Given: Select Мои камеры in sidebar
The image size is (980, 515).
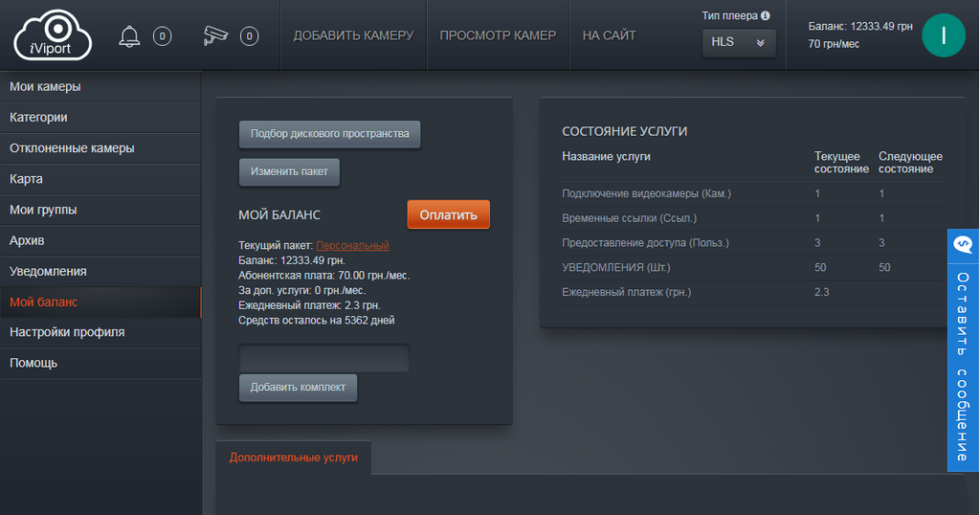Looking at the screenshot, I should pyautogui.click(x=100, y=87).
